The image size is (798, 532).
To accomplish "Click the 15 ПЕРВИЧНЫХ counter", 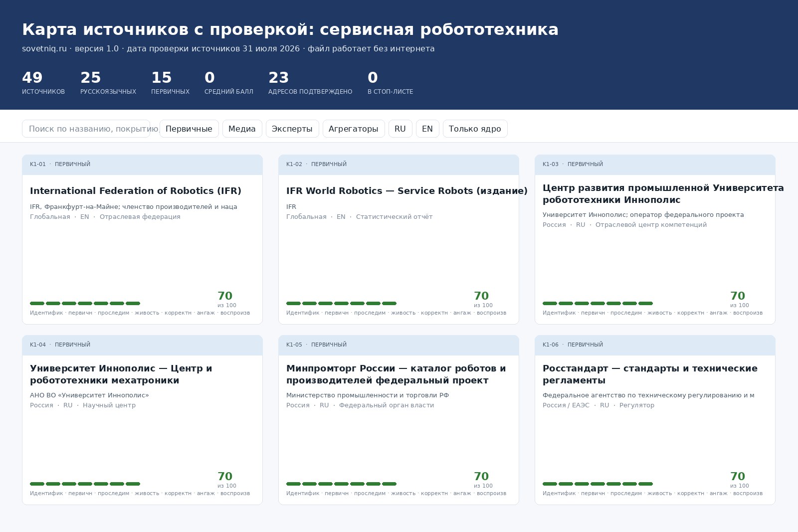I will [x=170, y=83].
